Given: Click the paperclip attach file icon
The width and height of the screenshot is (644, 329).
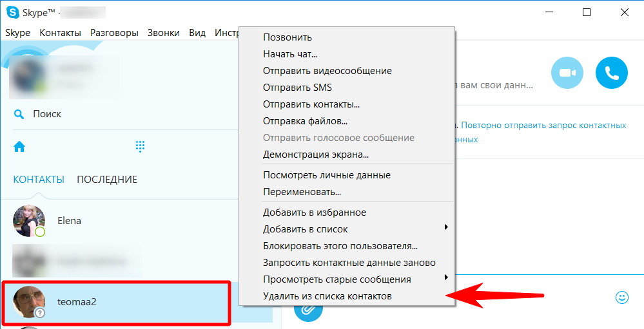Looking at the screenshot, I should (307, 310).
